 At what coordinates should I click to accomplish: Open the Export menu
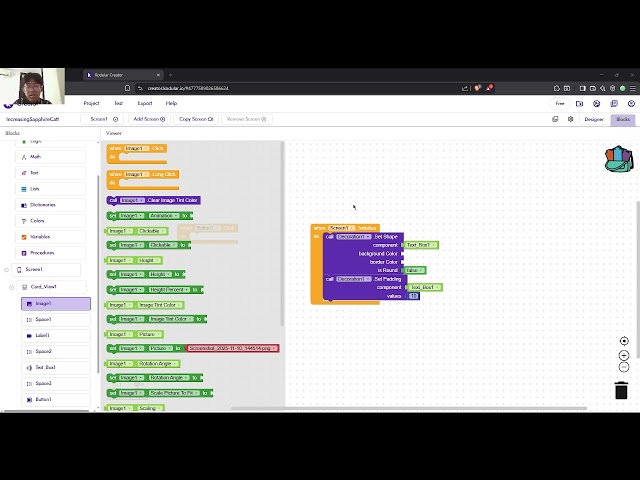tap(145, 103)
